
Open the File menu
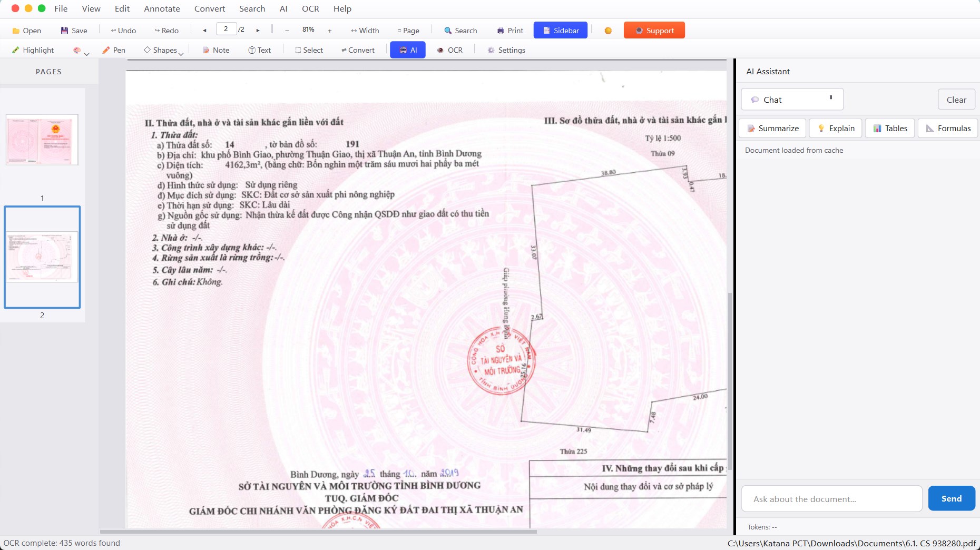pyautogui.click(x=61, y=9)
